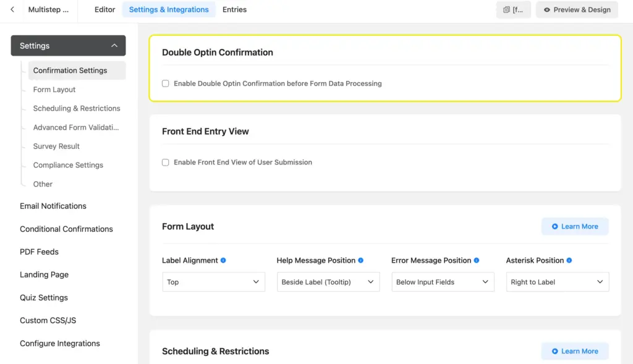The width and height of the screenshot is (633, 364).
Task: Open the Label Alignment dropdown
Action: (213, 282)
